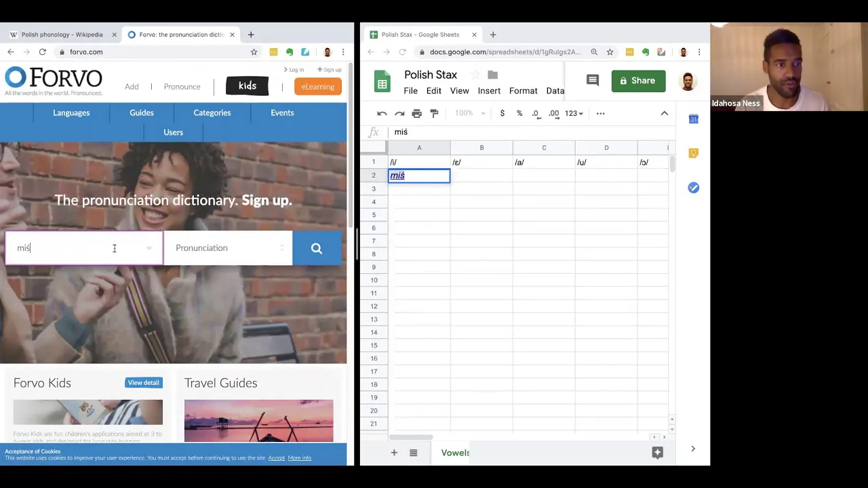
Task: Open Forvo Users section
Action: tap(173, 132)
